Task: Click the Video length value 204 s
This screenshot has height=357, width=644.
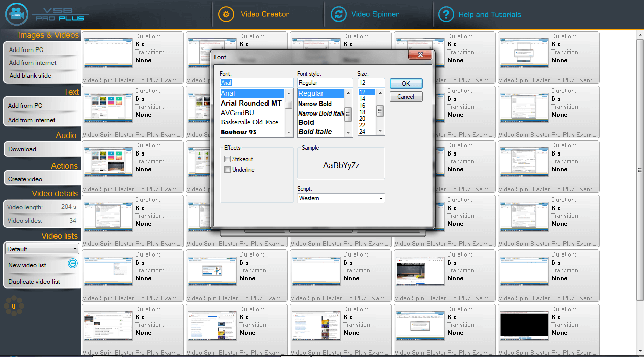Action: point(69,207)
